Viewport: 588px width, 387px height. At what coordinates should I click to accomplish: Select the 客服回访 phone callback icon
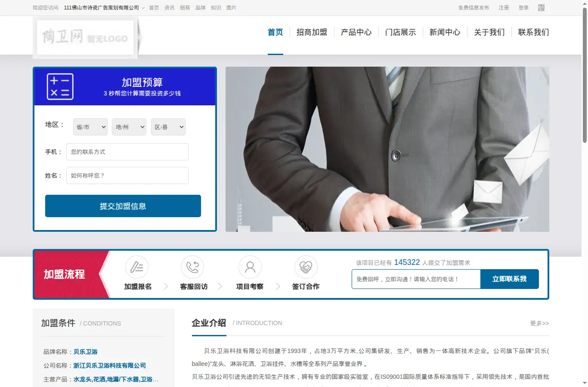pyautogui.click(x=192, y=267)
